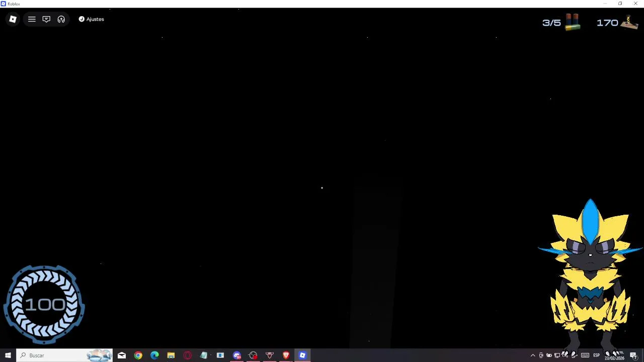Click the Buscar taskbar search field

tap(64, 355)
